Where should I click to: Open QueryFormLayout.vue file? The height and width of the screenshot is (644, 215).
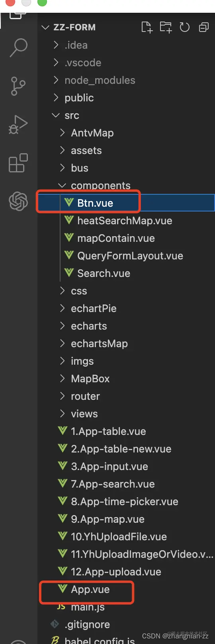(x=130, y=256)
